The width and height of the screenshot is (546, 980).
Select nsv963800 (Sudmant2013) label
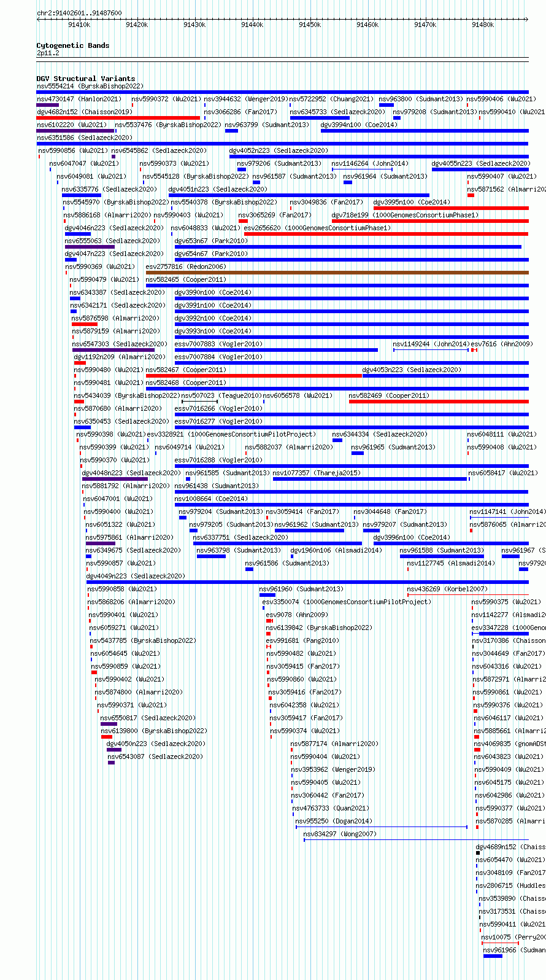[421, 99]
